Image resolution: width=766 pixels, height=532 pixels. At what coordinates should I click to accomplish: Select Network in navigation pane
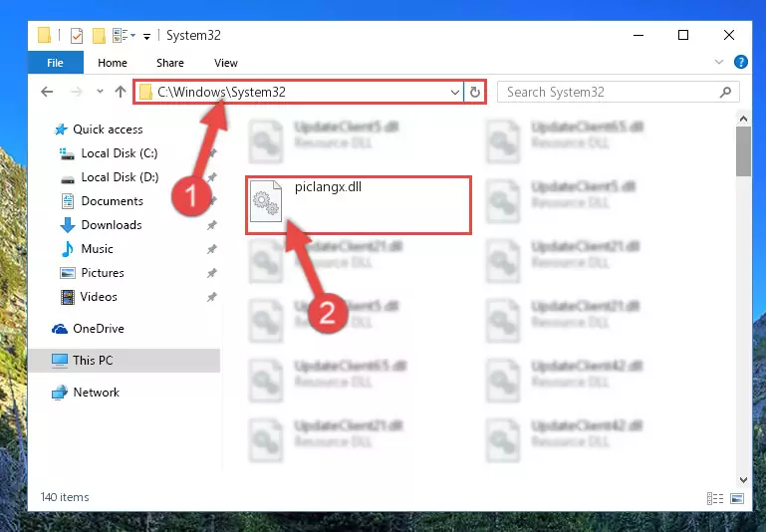tap(96, 392)
